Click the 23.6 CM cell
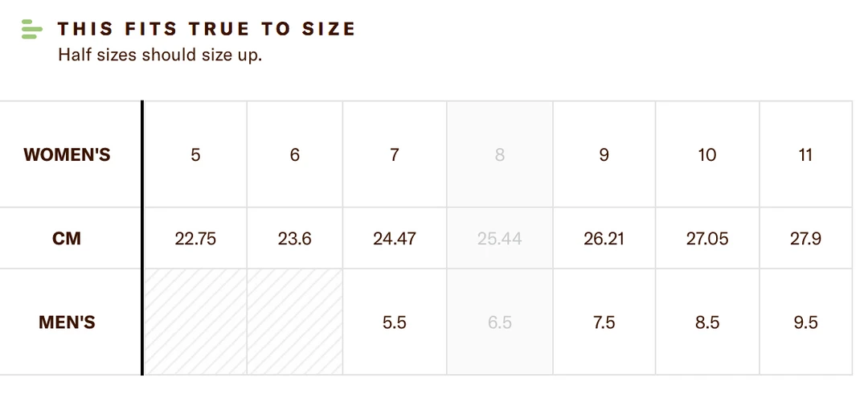Screen dimensions: 868x398 point(295,239)
